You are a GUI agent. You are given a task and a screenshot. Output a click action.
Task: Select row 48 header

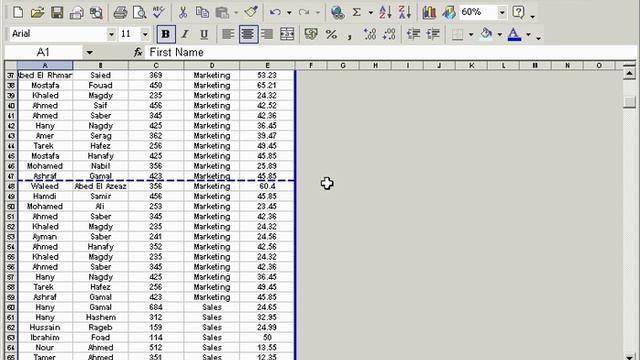pos(11,186)
